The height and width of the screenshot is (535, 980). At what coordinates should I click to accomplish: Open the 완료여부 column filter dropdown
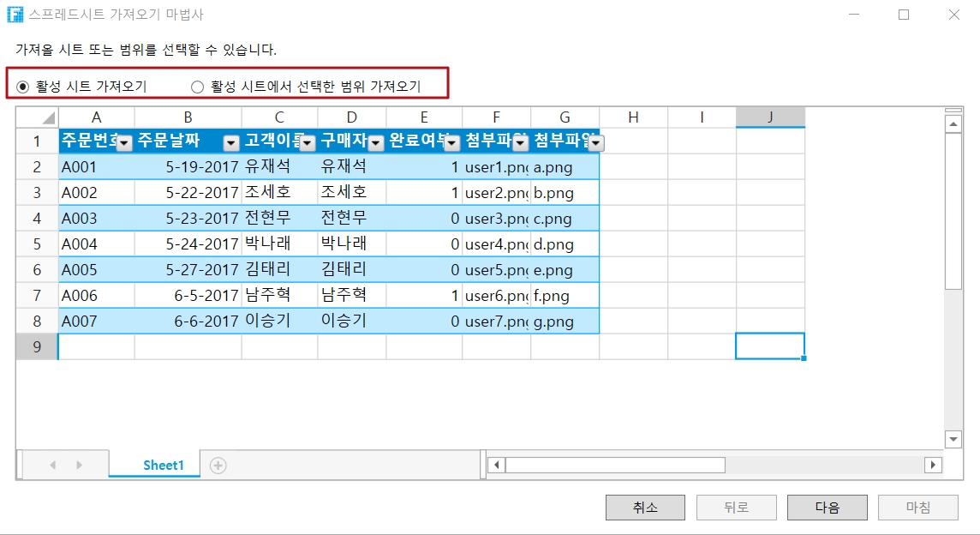coord(452,143)
